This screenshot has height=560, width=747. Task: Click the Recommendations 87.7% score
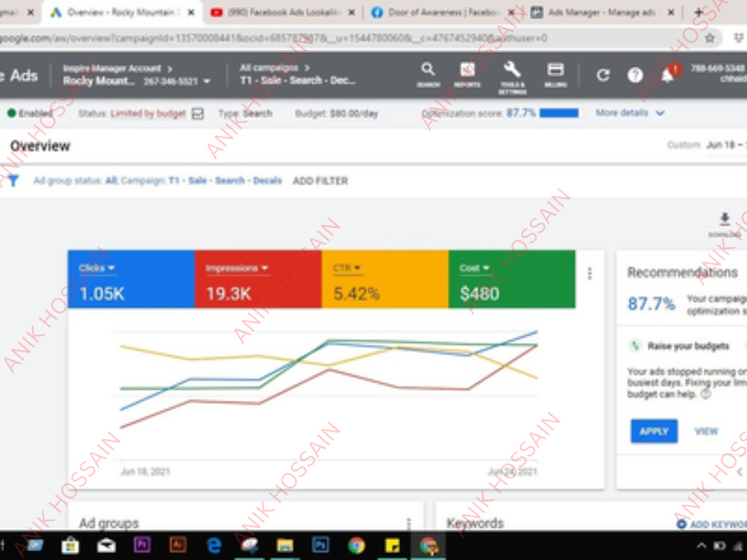point(651,304)
